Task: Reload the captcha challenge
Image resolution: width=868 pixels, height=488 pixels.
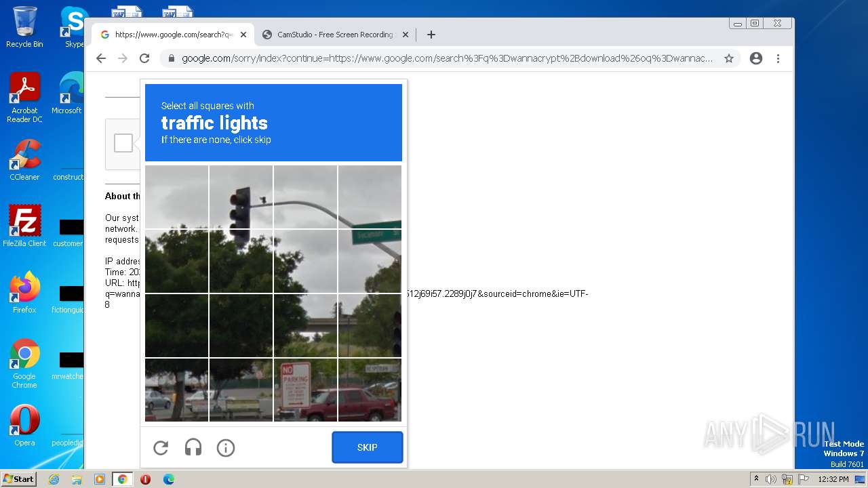Action: click(161, 447)
